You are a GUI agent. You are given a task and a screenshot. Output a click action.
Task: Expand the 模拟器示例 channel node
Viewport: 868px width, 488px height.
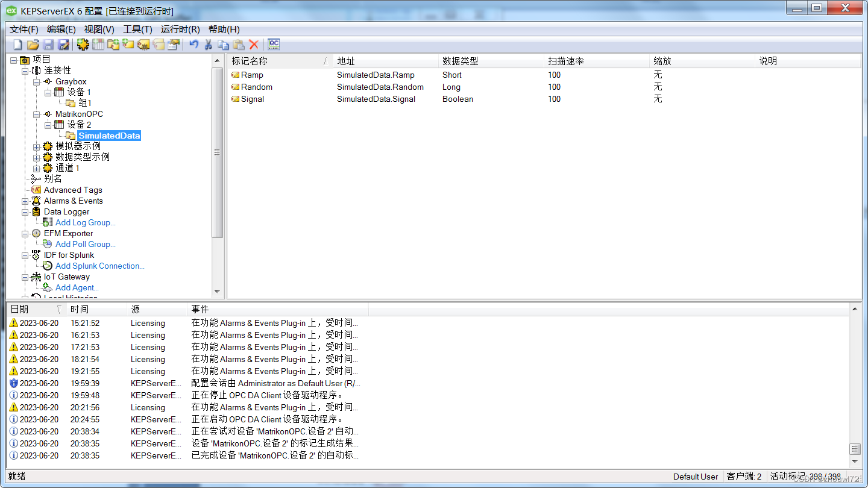click(36, 145)
